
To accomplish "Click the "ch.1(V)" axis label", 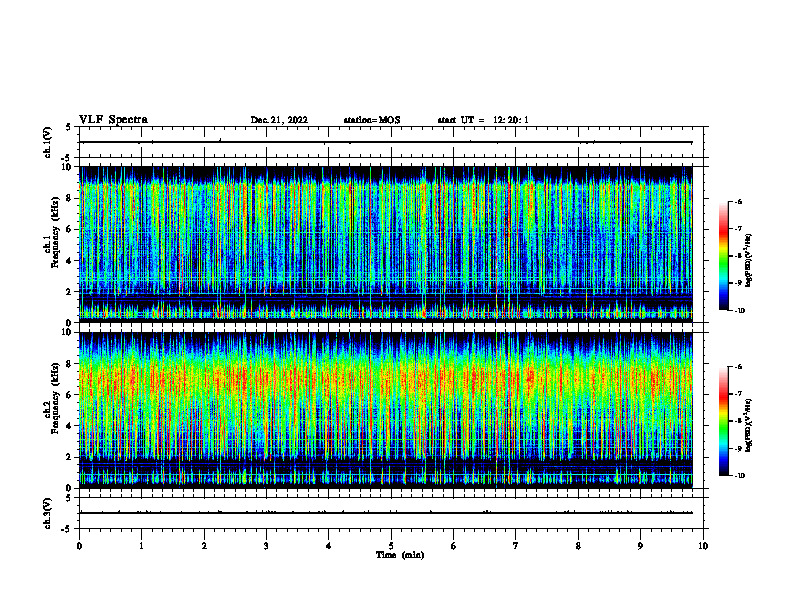I will [x=47, y=142].
